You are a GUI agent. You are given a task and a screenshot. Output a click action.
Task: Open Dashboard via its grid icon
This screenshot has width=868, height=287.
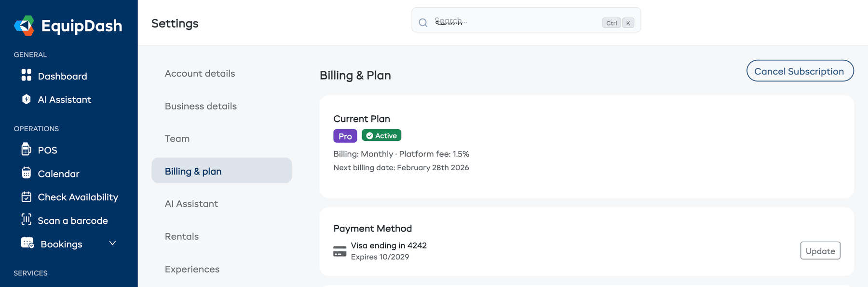[27, 75]
